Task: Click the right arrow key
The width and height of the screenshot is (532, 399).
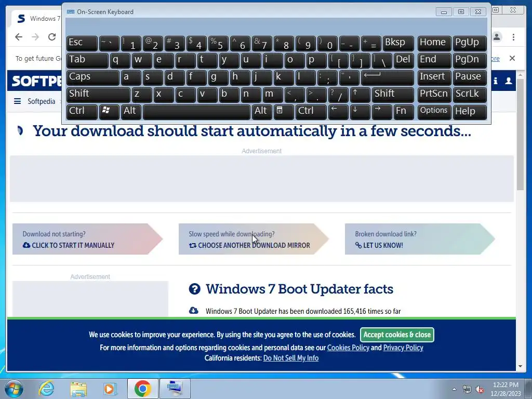Action: pyautogui.click(x=382, y=112)
